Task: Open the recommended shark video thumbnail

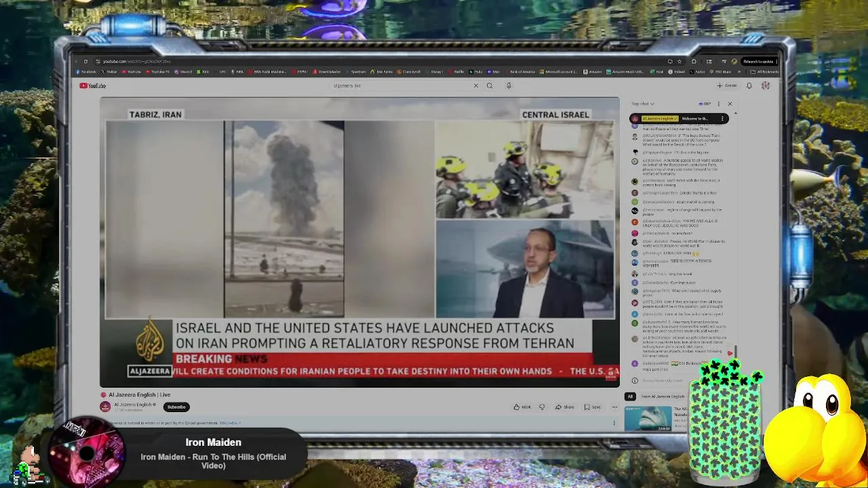Action: coord(648,418)
